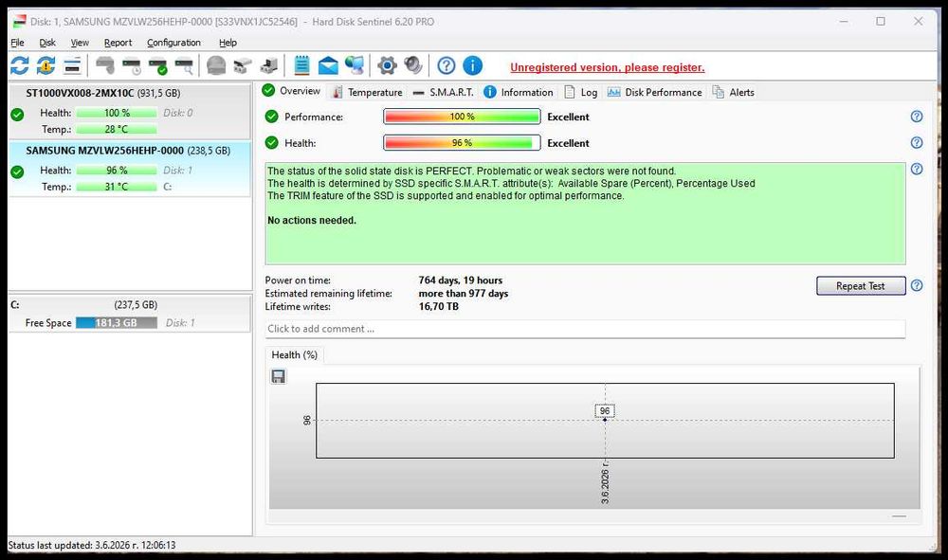
Task: Switch to the S.M.A.R.T. tab
Action: tap(443, 92)
